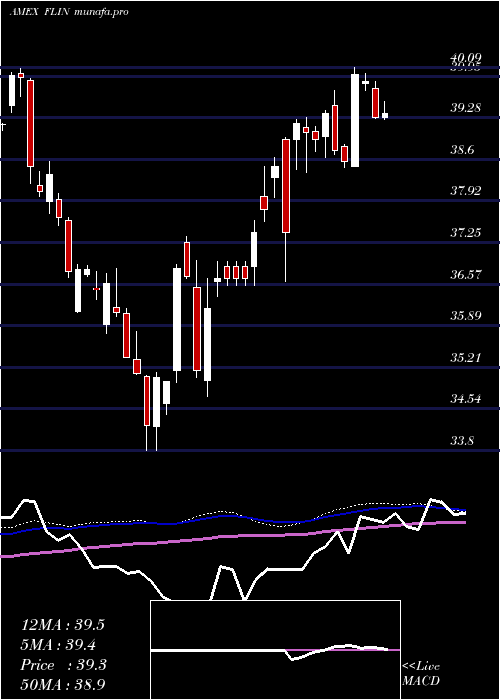500x700 pixels.
Task: Select the 37.92 price axis label
Action: pos(466,191)
